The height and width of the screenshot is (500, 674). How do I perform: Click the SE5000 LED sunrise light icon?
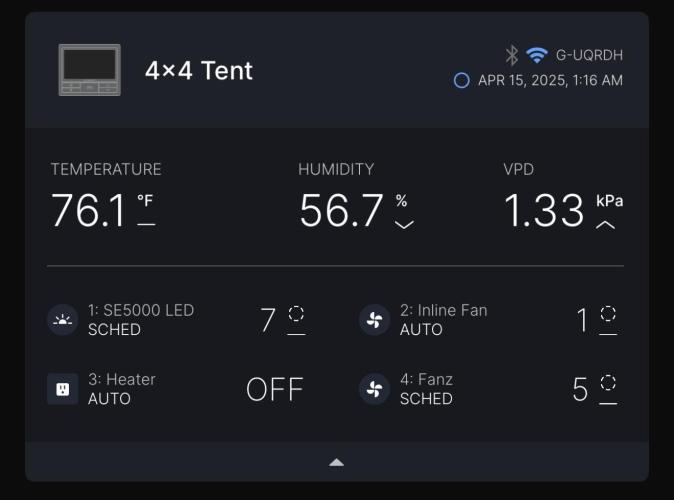(62, 320)
